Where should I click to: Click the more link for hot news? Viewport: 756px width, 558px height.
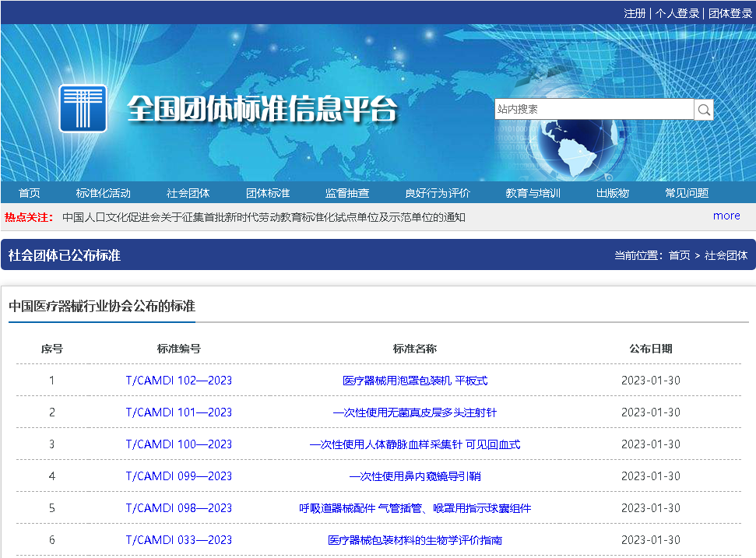(726, 216)
